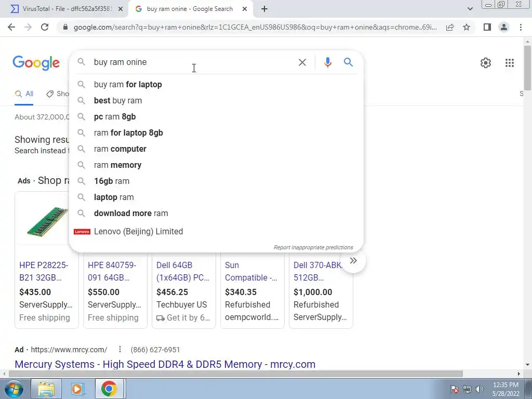The image size is (532, 399).
Task: Open volume speaker icon in tray
Action: click(480, 389)
